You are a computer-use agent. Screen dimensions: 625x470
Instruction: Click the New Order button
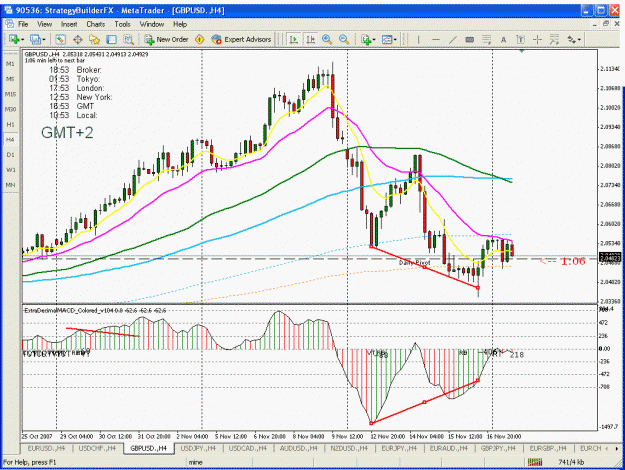click(166, 39)
